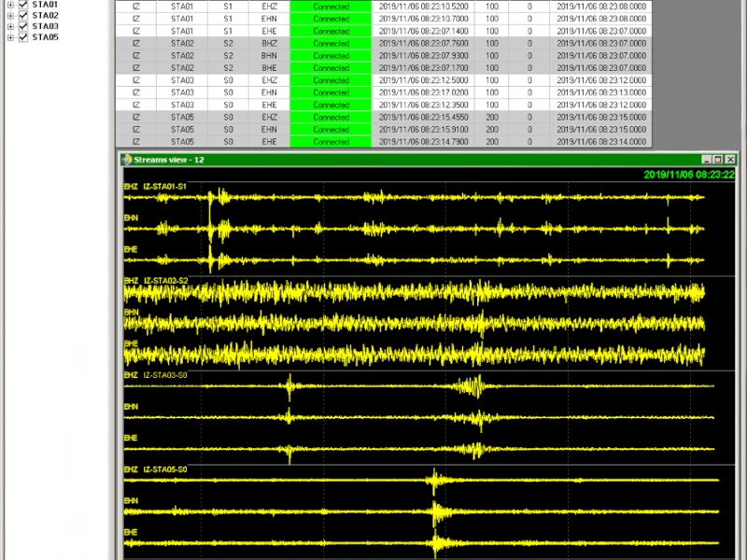Click the Streams view title bar icon
747x560 pixels.
tap(130, 159)
